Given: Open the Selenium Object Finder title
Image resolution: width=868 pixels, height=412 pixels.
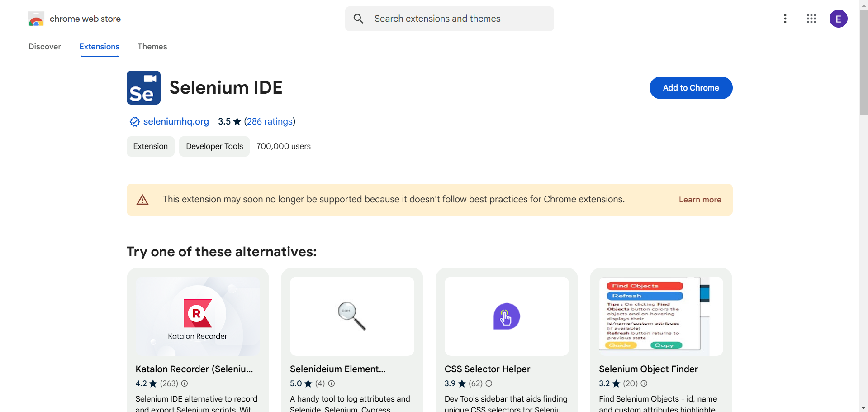Looking at the screenshot, I should pos(648,369).
